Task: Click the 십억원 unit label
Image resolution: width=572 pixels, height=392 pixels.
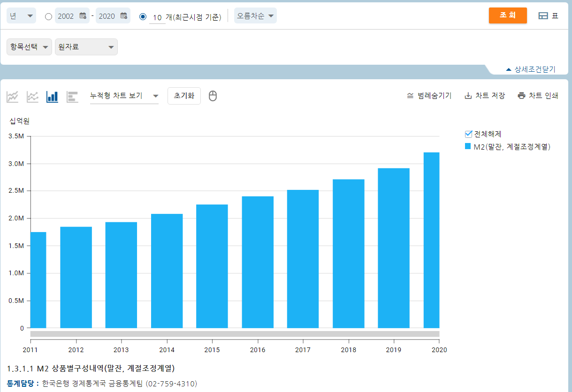Action: click(x=19, y=121)
